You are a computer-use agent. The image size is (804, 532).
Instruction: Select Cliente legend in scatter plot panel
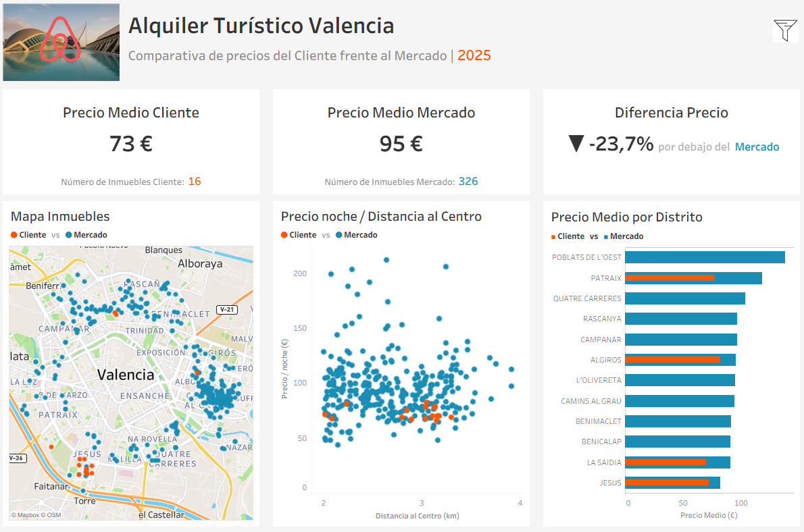(298, 235)
